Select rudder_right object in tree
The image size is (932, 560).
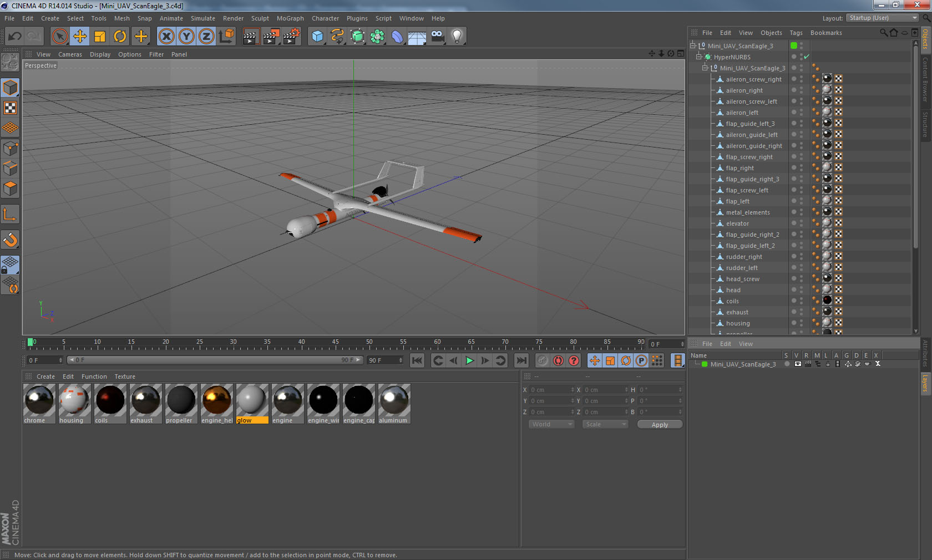click(x=744, y=257)
